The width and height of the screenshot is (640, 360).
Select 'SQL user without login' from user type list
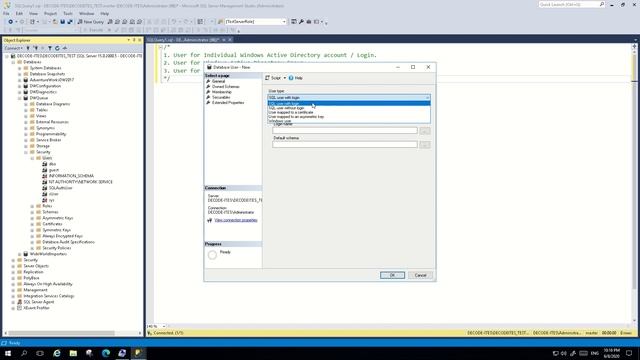(x=286, y=108)
